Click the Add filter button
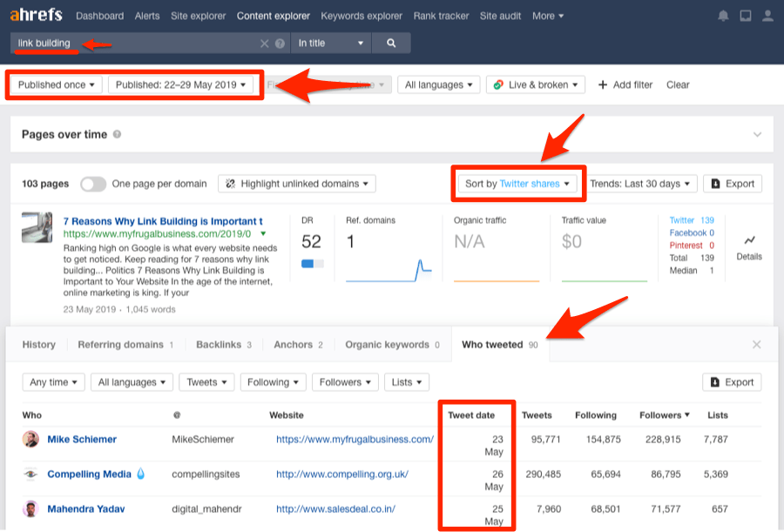 [x=625, y=84]
